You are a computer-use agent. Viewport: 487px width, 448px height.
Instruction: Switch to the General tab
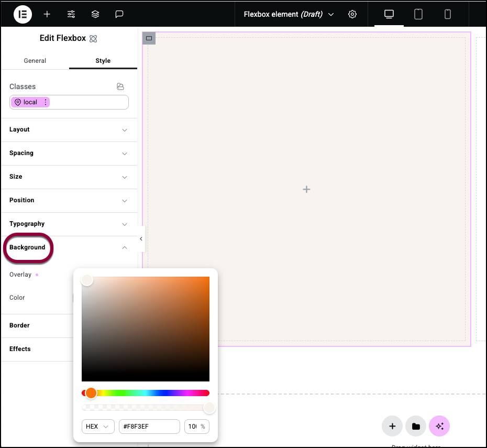[35, 61]
